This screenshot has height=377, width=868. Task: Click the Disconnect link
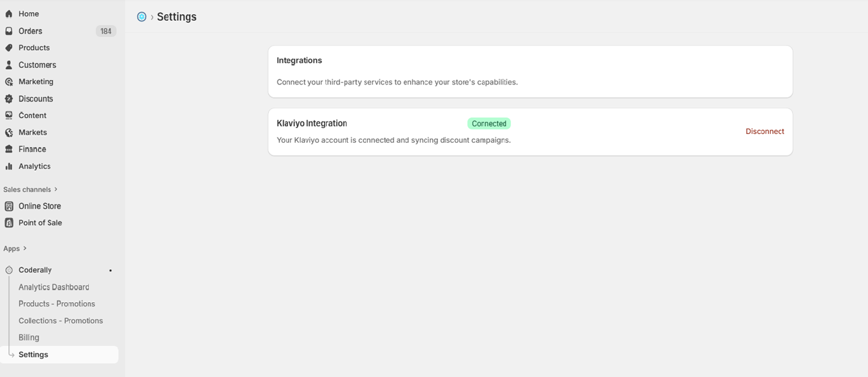[765, 131]
